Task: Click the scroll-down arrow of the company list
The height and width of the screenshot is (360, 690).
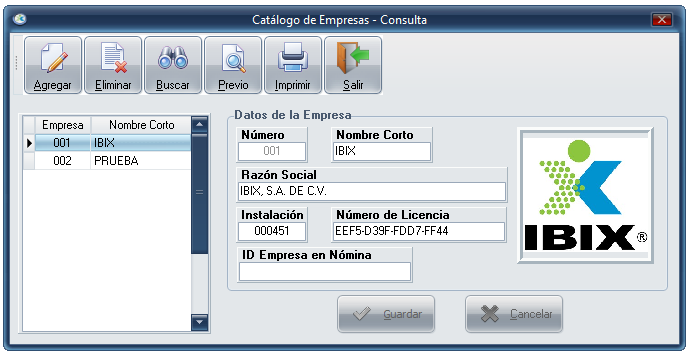Action: point(199,322)
